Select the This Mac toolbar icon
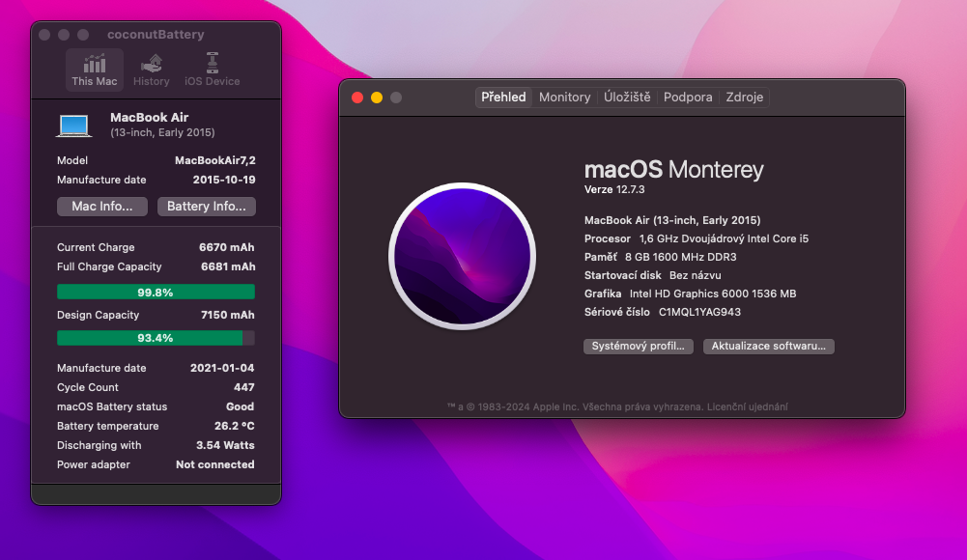 (95, 69)
